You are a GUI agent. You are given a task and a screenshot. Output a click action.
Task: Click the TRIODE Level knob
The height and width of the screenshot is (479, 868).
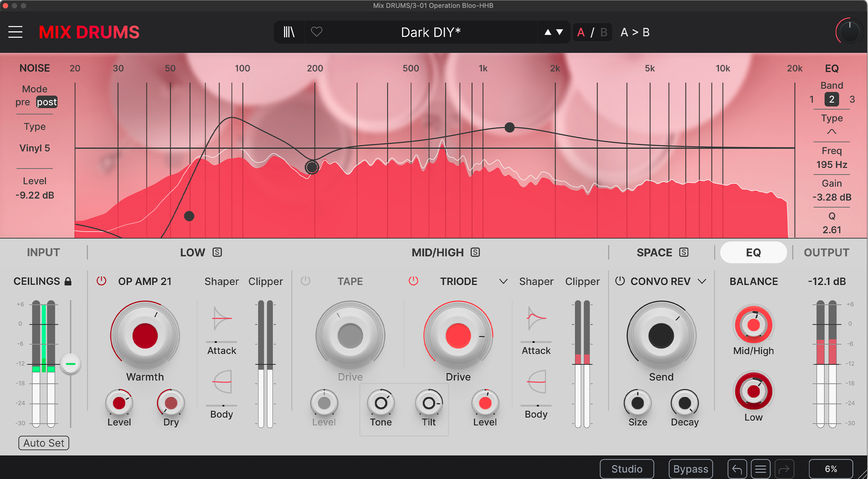tap(485, 402)
